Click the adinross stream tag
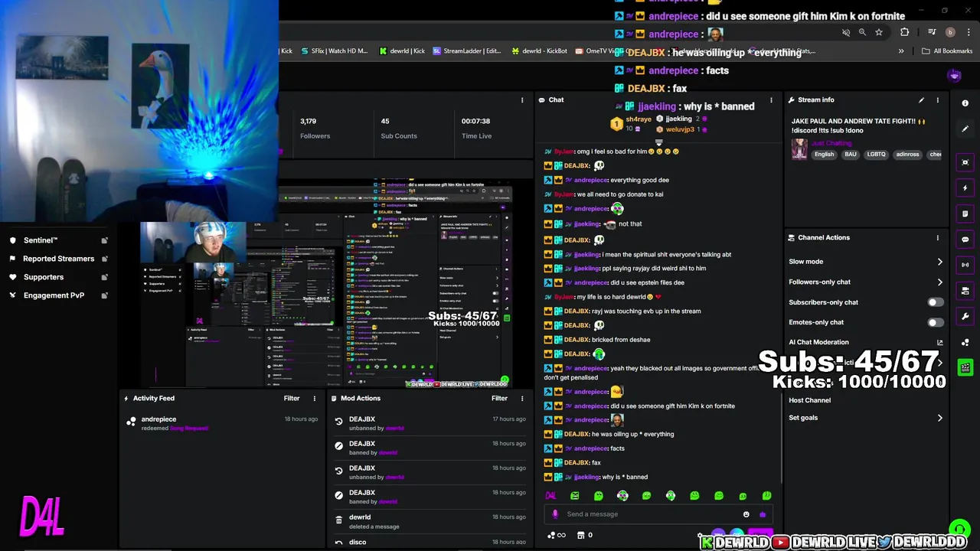980x551 pixels. (x=907, y=154)
